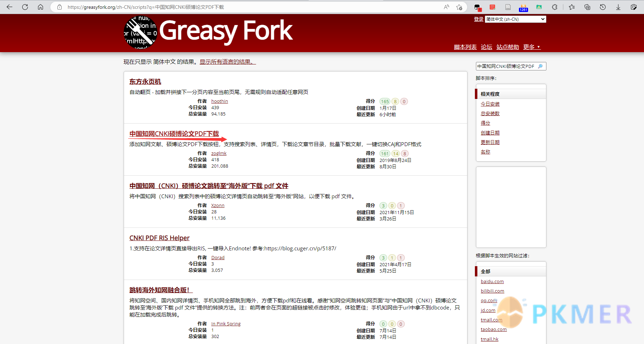644x344 pixels.
Task: Open author In Pink Spring's profile
Action: pos(226,324)
